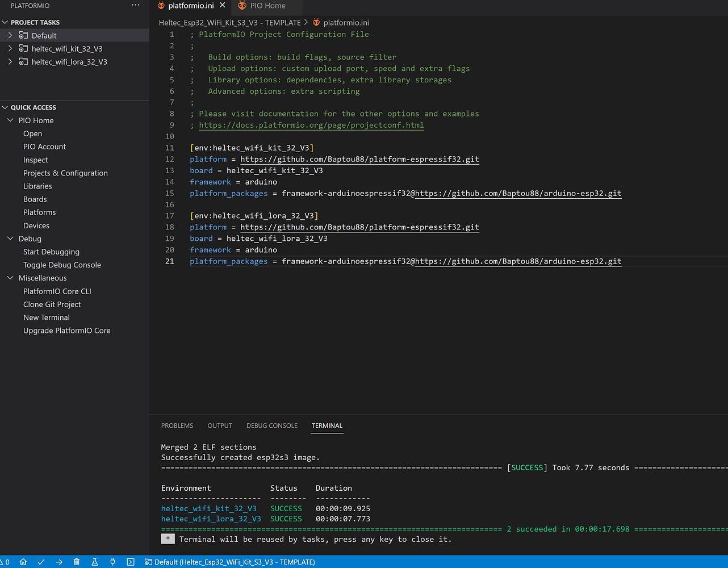Switch to the TERMINAL panel tab
Screen dimensions: 728x568
click(327, 425)
